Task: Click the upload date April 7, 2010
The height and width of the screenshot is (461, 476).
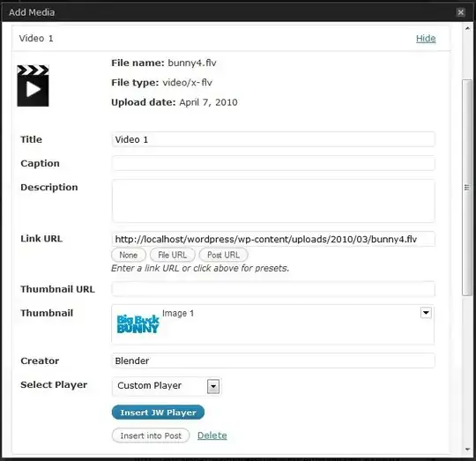Action: (208, 102)
